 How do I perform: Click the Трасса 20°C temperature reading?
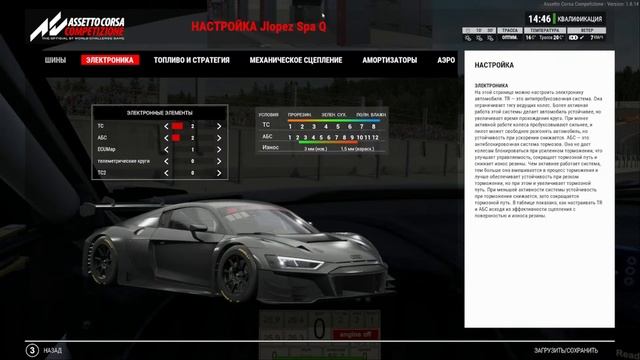551,38
